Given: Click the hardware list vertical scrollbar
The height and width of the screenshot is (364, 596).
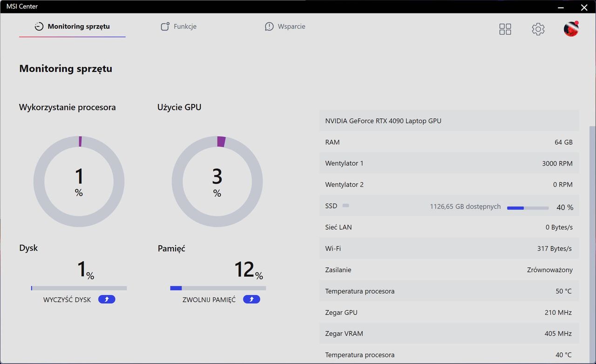Looking at the screenshot, I should point(593,241).
